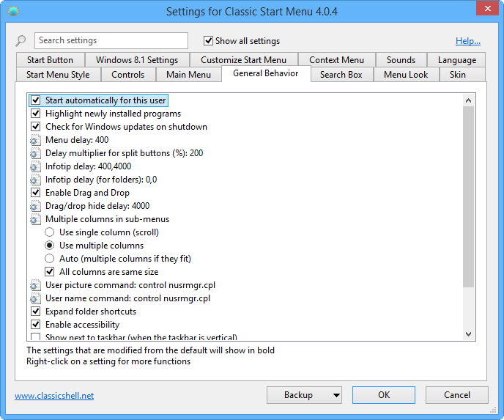Open the Backup dropdown arrow
504x420 pixels.
click(x=336, y=395)
